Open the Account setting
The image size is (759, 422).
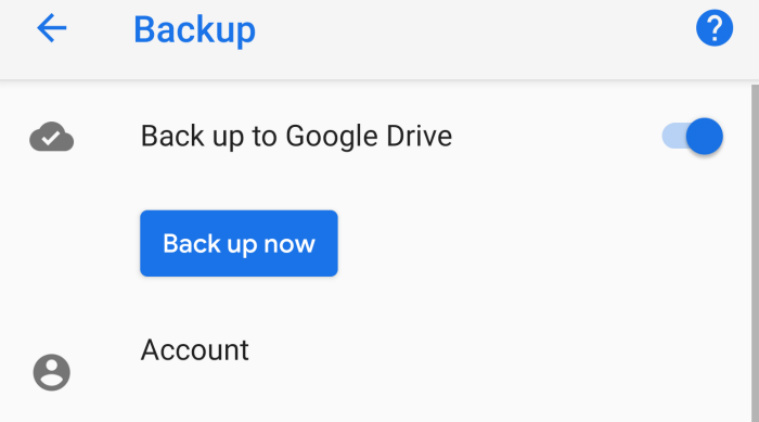pos(195,350)
